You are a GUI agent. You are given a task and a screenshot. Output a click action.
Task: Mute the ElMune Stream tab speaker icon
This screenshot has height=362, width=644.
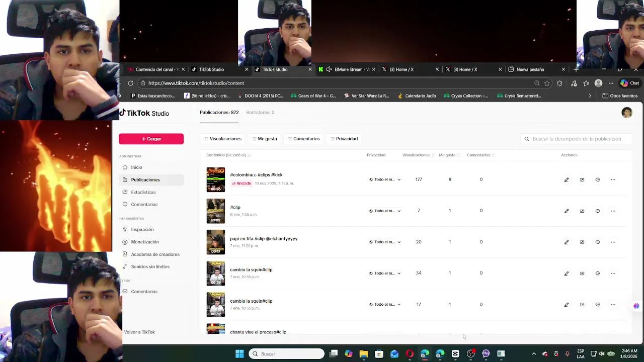329,69
